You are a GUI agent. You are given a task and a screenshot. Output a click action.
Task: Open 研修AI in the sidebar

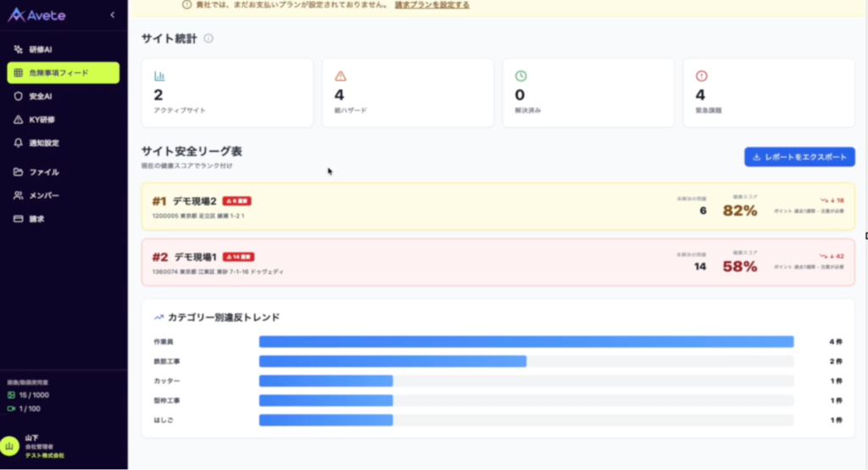(41, 50)
